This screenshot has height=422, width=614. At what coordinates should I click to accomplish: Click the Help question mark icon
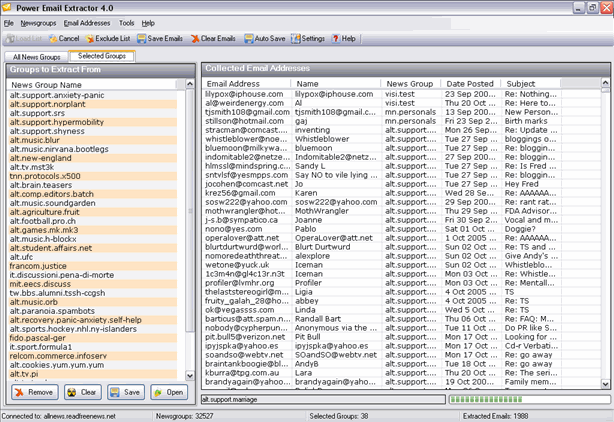[x=336, y=39]
